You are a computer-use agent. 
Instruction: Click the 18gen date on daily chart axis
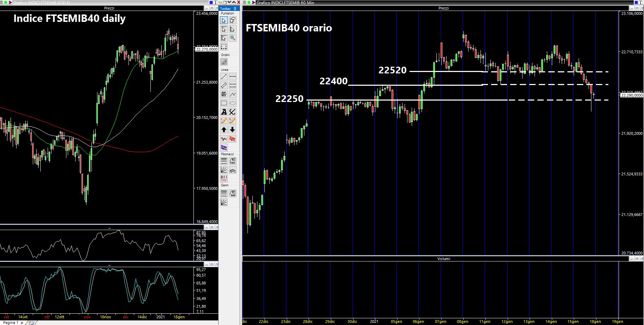point(179,317)
